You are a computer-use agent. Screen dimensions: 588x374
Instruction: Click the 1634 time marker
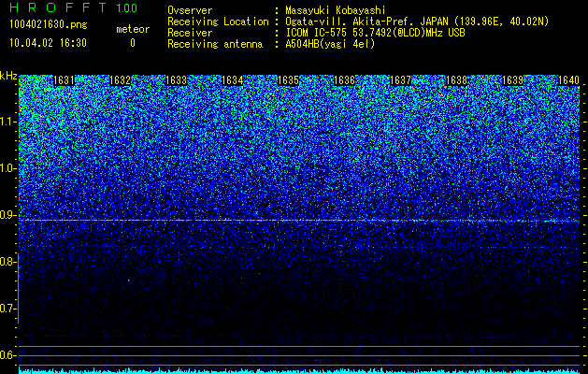[x=233, y=80]
